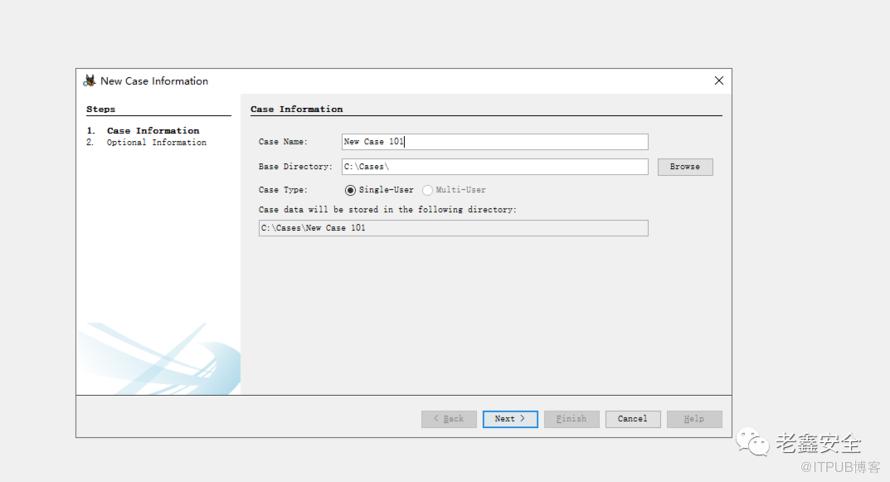Click the disabled Finish button
Screen dimensions: 890x482
pyautogui.click(x=571, y=419)
